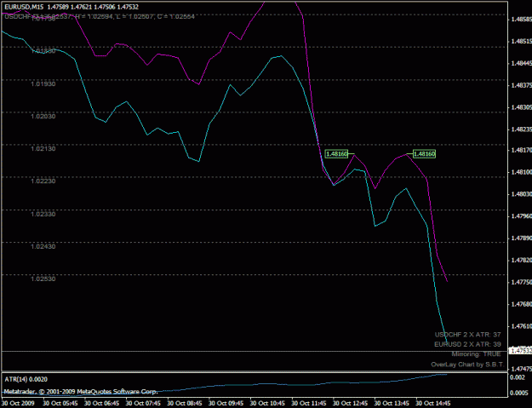Screen dimensions: 532x408
Task: Select the earlier 1.48160 green price label
Action: tap(336, 154)
